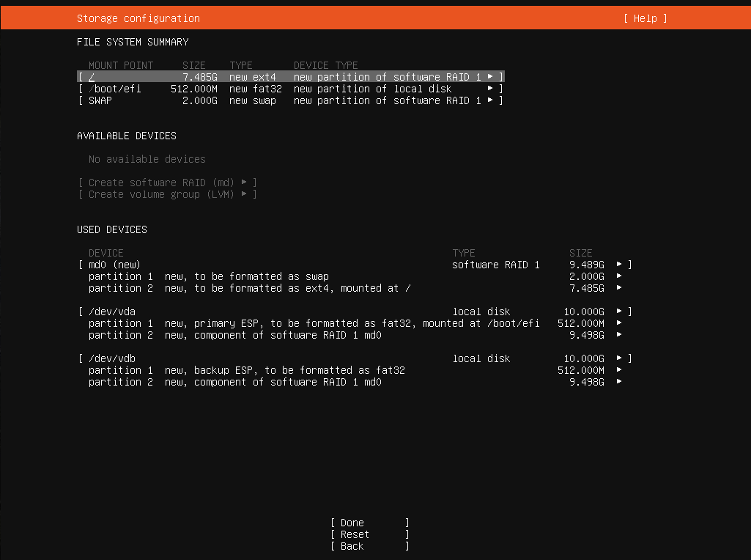The height and width of the screenshot is (560, 751).
Task: Click Create volume group (LVM) option
Action: (167, 194)
